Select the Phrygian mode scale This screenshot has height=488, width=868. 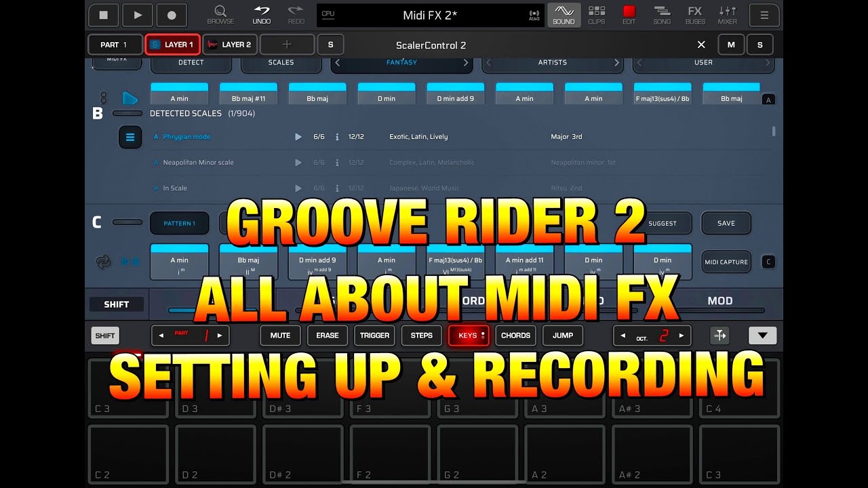[186, 137]
